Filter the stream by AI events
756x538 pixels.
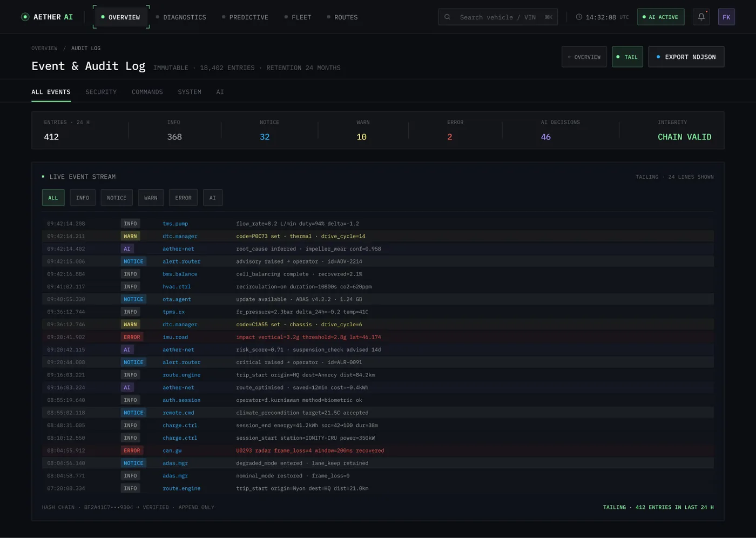(x=213, y=198)
